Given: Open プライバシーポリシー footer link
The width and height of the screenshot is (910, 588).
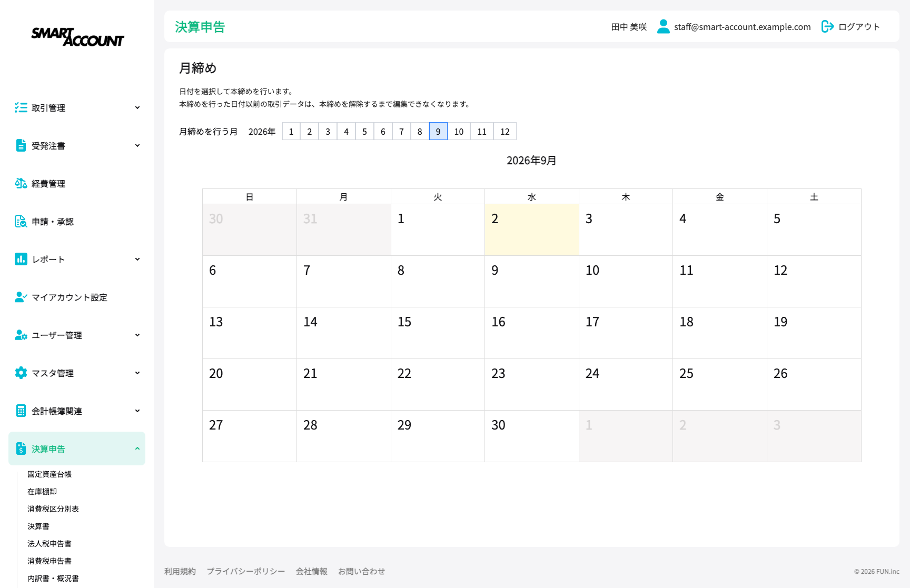Looking at the screenshot, I should [x=246, y=572].
